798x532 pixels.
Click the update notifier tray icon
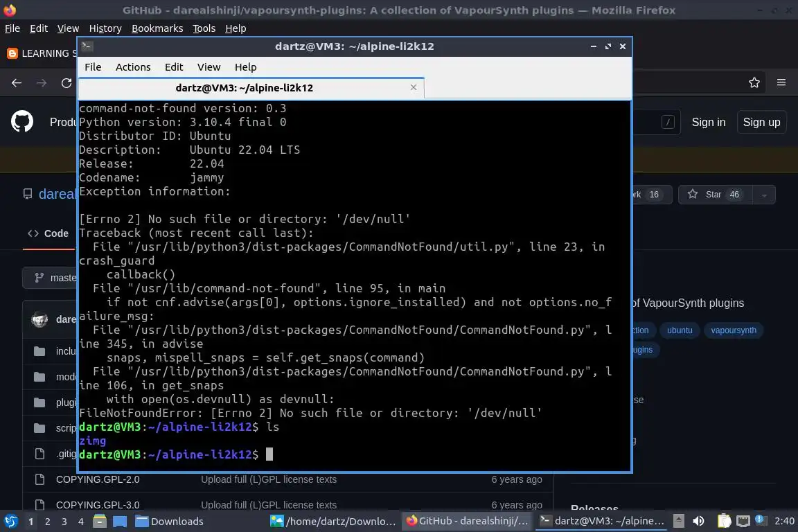tap(760, 520)
